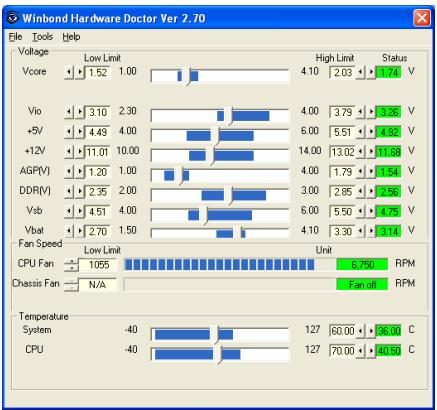Screen dimensions: 437x410
Task: Click the Winbond app icon in title bar
Action: (12, 17)
